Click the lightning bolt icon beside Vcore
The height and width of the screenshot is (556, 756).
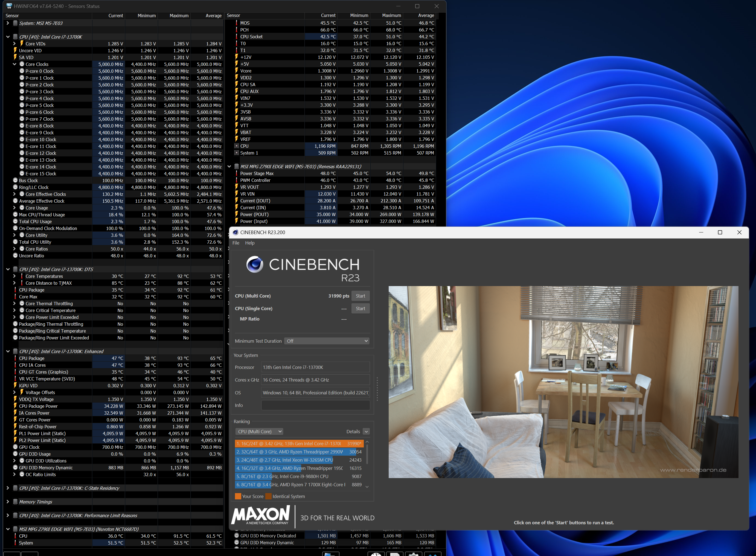point(237,71)
